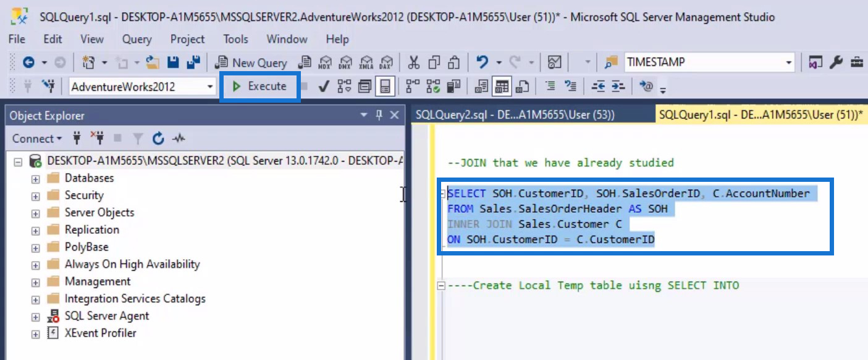
Task: Click the New Query button
Action: pyautogui.click(x=251, y=62)
